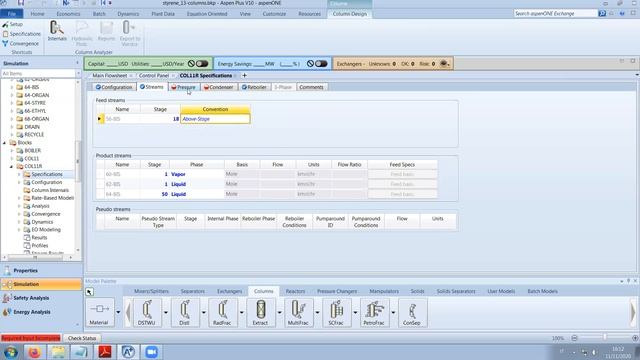Viewport: 640px width, 360px height.
Task: Open Profiles under COL11R
Action: [x=40, y=245]
